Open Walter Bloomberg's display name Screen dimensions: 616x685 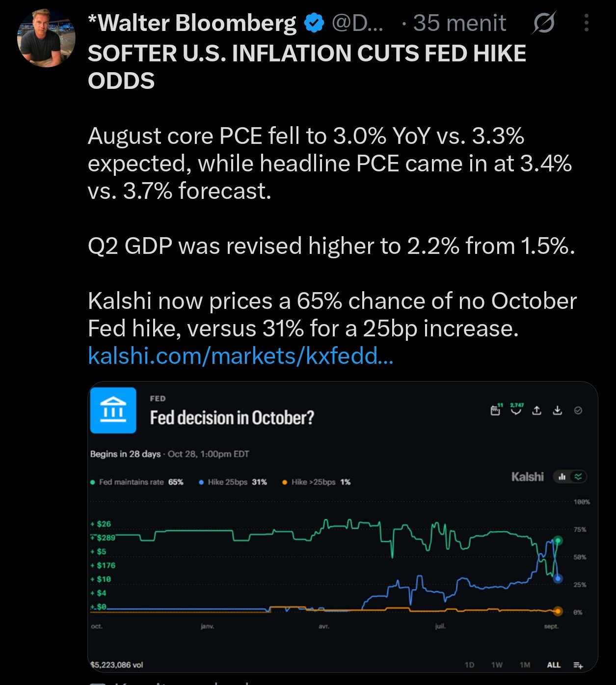click(192, 23)
